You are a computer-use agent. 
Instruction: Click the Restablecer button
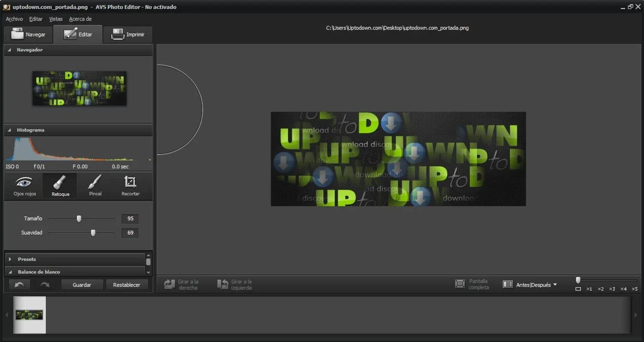click(x=127, y=285)
